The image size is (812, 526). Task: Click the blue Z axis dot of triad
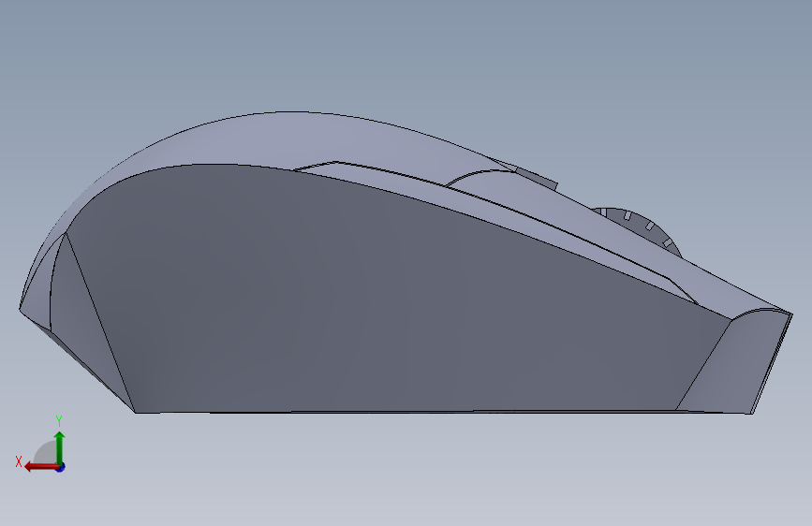tap(61, 468)
